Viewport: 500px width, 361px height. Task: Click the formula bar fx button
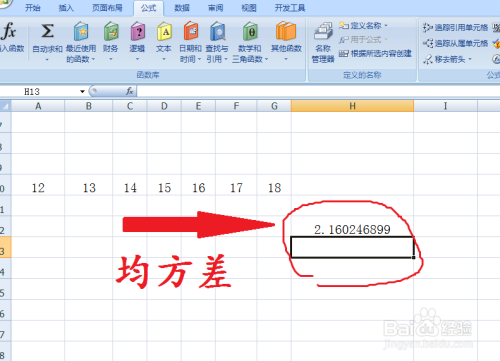[130, 91]
